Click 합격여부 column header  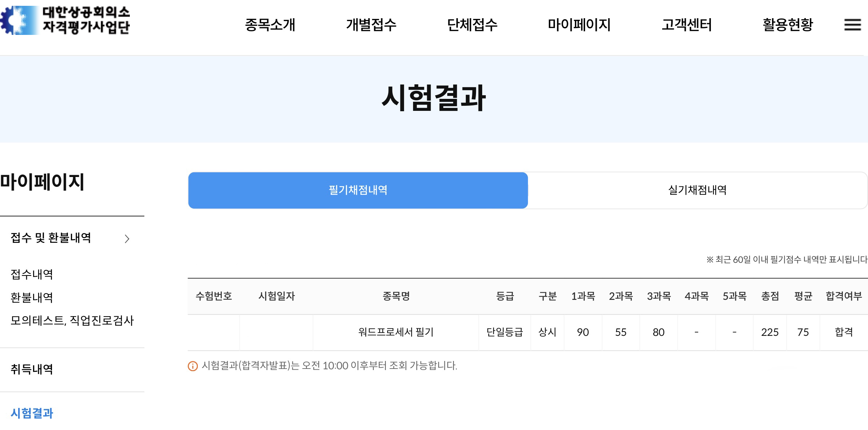pos(844,296)
